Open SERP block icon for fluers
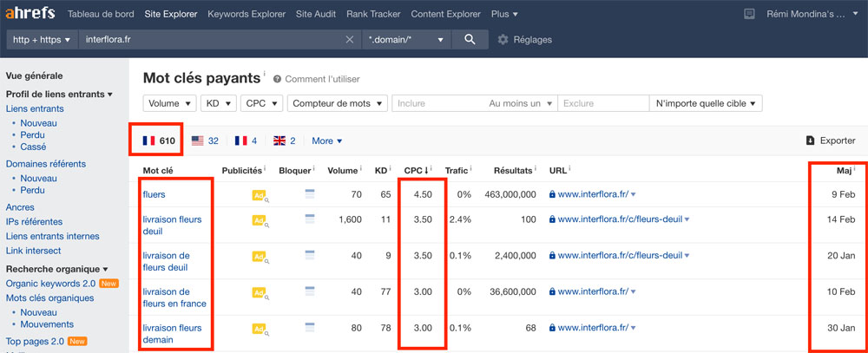The image size is (868, 353). (310, 193)
